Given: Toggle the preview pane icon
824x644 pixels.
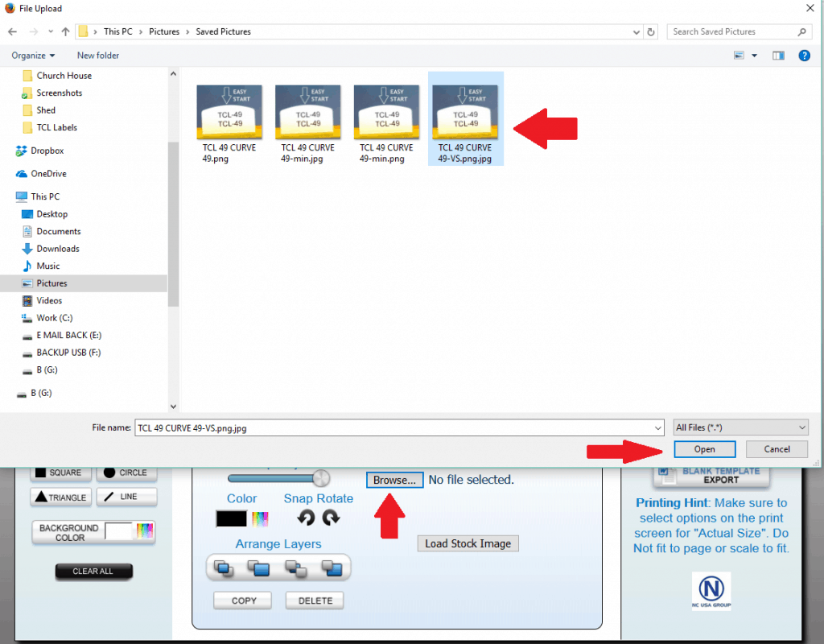Looking at the screenshot, I should pyautogui.click(x=778, y=56).
